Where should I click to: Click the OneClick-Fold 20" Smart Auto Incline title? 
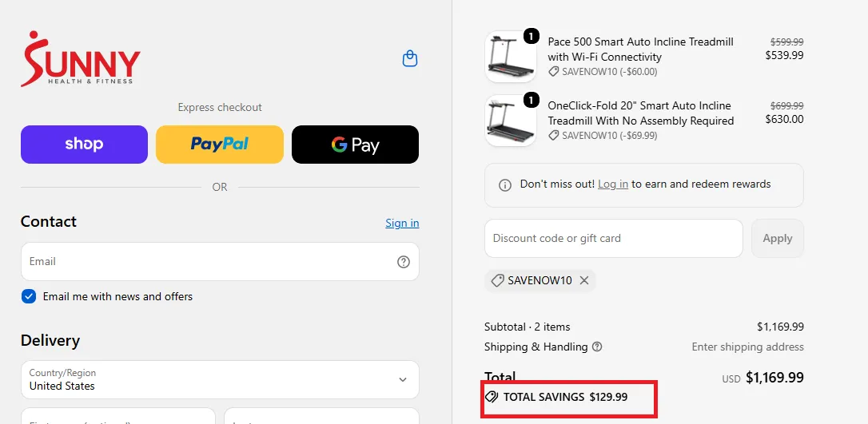640,113
